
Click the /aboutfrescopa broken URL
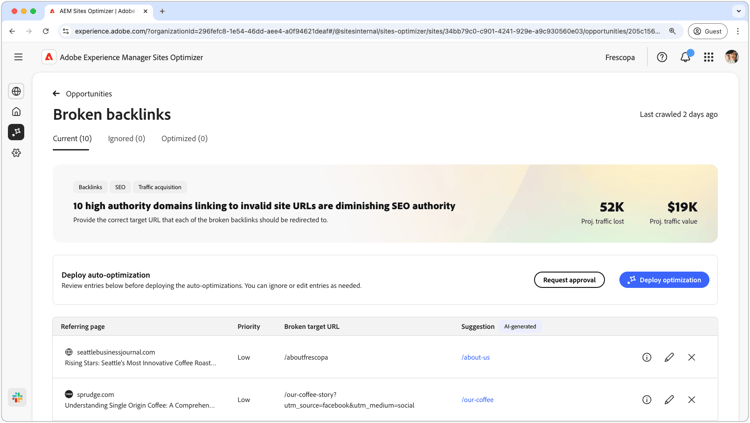[x=306, y=357]
